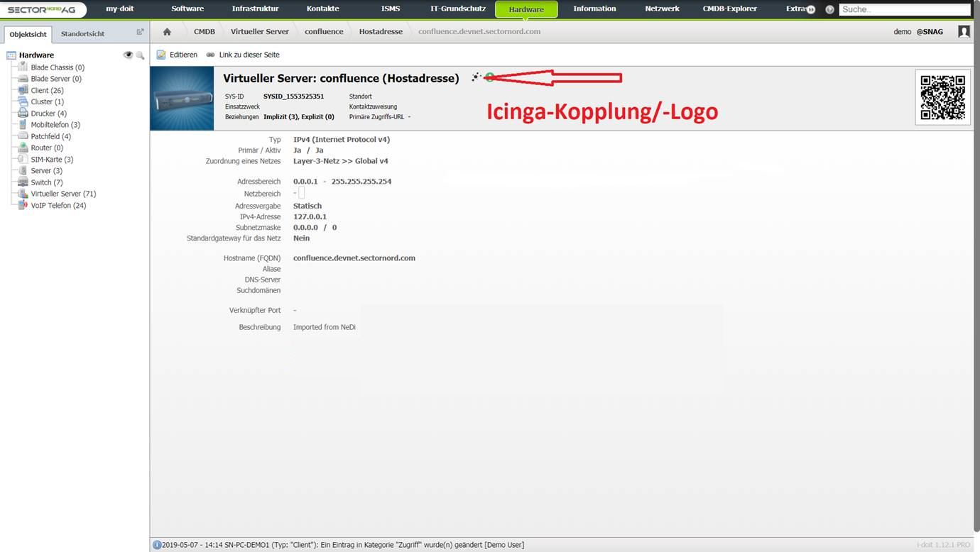Click the VoIP Telefon icon

tap(23, 205)
